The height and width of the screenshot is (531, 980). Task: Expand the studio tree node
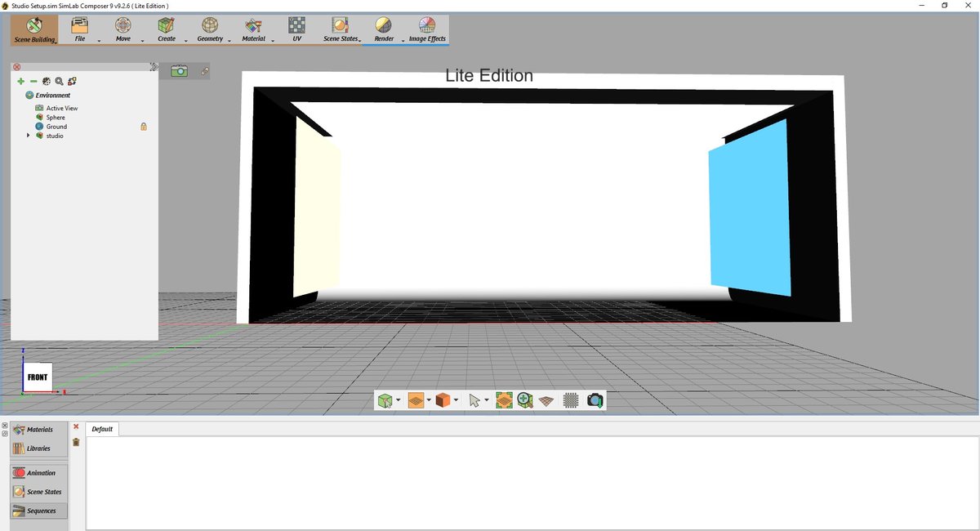pyautogui.click(x=29, y=136)
